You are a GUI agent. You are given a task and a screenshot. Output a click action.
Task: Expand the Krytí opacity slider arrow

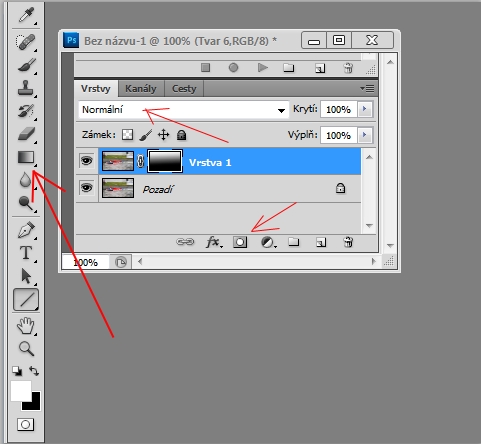[365, 109]
